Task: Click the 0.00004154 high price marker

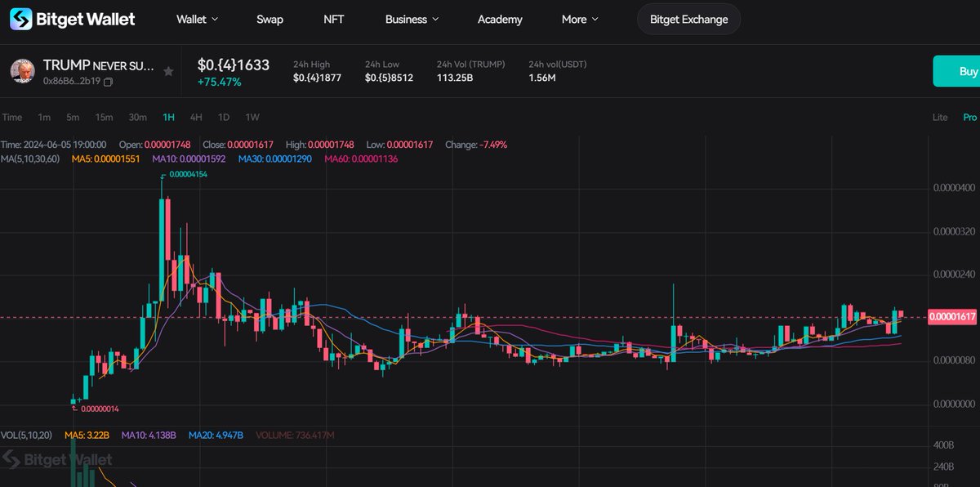Action: click(x=189, y=174)
